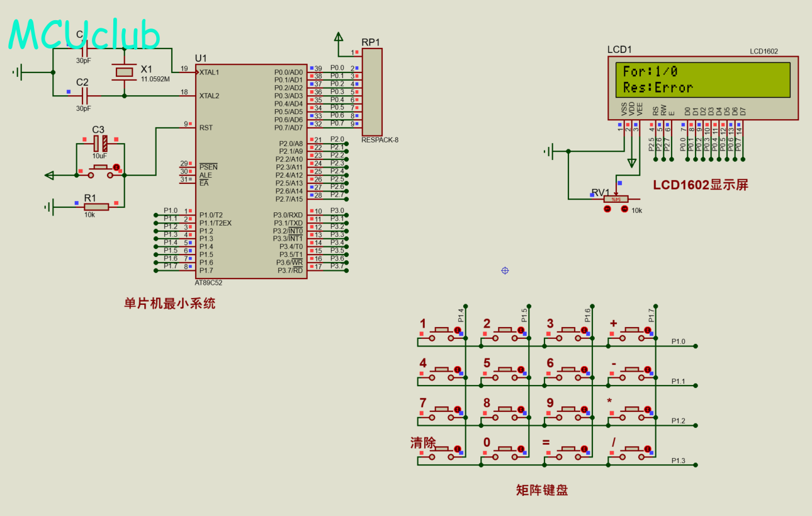Click RV1 potentiometer right red adjust arrow

(624, 209)
